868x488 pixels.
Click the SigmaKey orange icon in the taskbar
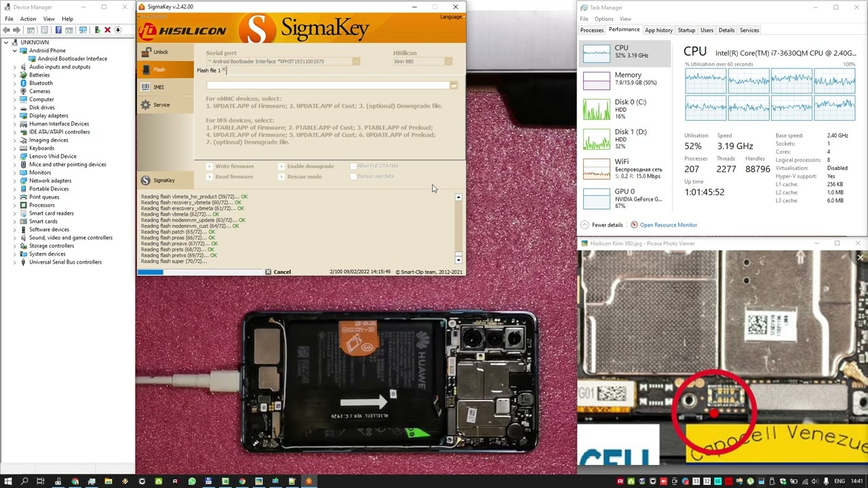(309, 481)
